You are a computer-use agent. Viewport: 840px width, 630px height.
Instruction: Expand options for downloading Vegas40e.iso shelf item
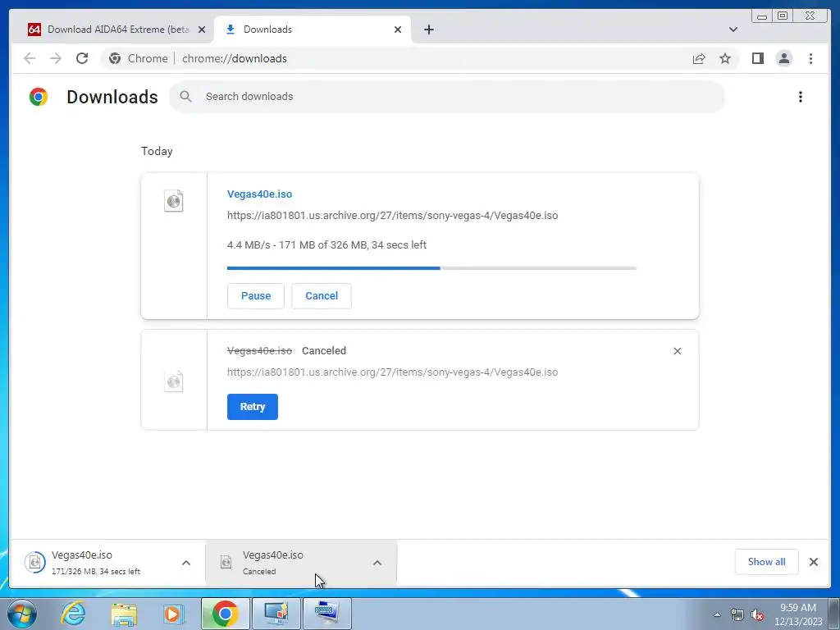tap(186, 563)
